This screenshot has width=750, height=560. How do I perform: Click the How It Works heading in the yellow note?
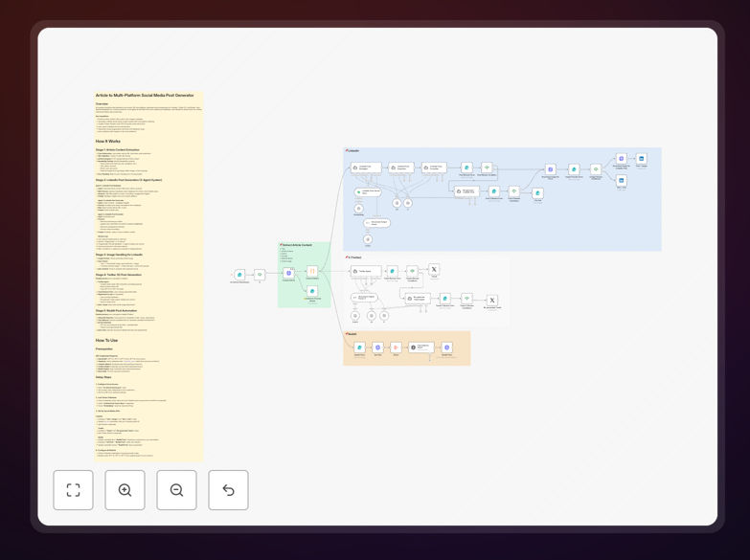tap(108, 141)
